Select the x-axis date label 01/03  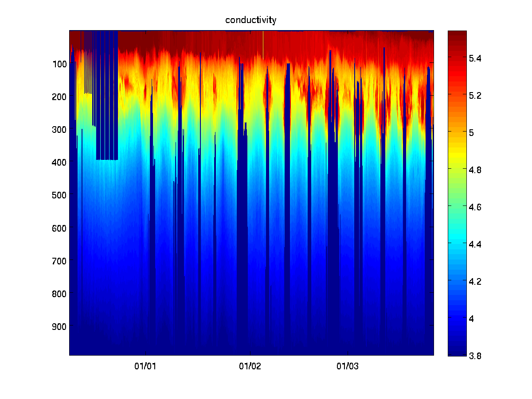[x=348, y=366]
